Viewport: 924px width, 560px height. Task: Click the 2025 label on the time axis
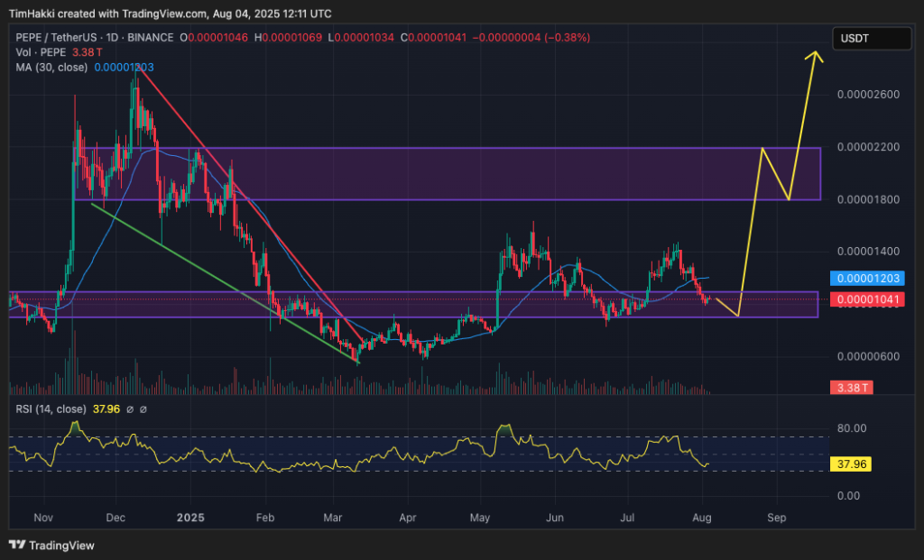(189, 519)
